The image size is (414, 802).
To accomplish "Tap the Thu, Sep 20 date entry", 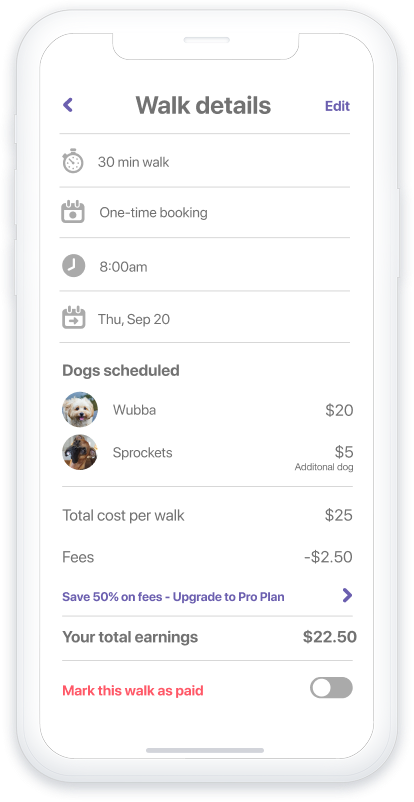I will (134, 320).
